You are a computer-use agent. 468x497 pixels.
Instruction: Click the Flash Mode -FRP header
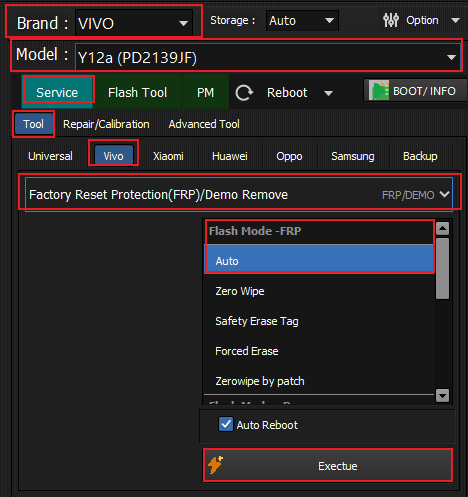255,231
